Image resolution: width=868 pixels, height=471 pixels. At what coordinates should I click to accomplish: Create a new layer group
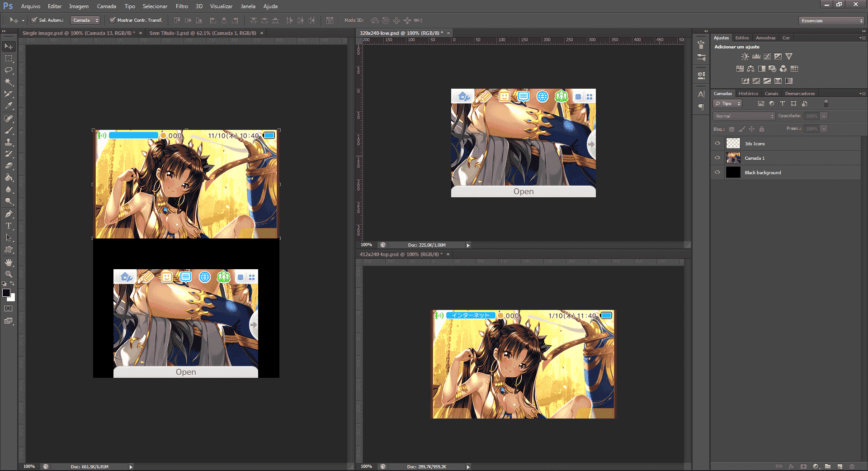tap(828, 466)
